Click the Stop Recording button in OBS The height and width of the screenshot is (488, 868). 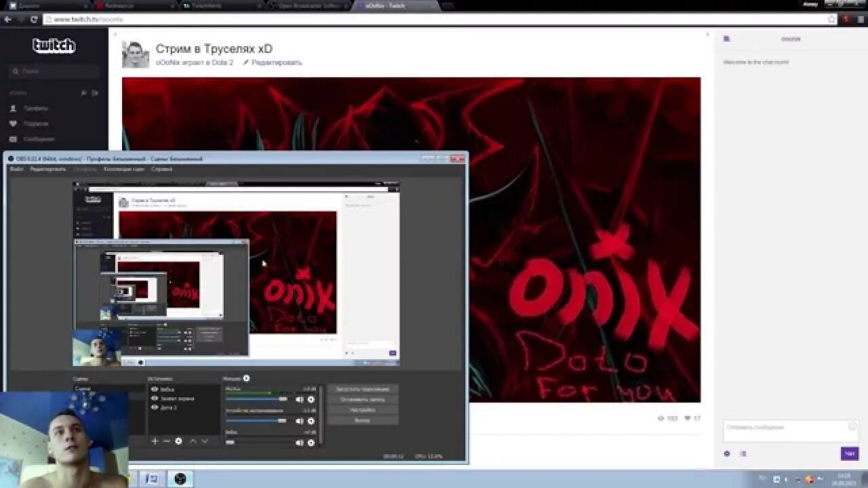tap(363, 400)
